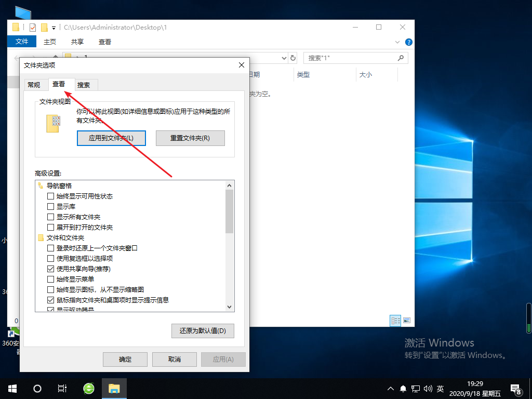The height and width of the screenshot is (399, 532).
Task: Enable 显示库 in navigation pane settings
Action: point(50,206)
